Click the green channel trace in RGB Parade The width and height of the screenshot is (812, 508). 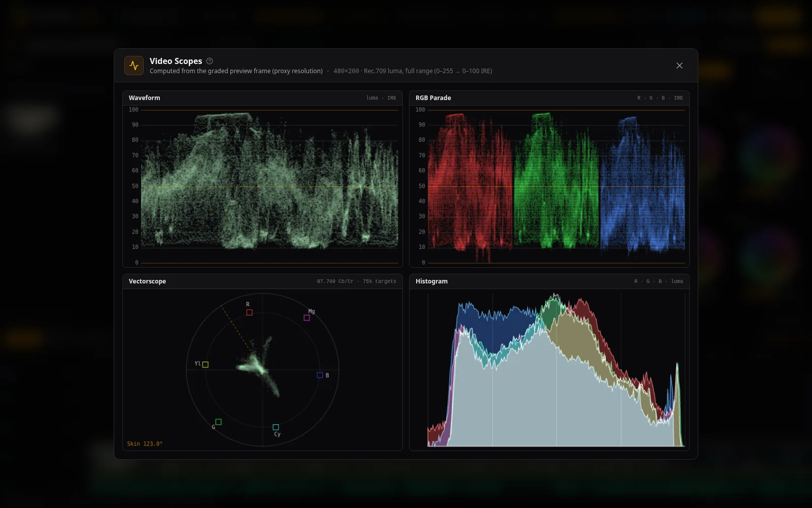pos(556,181)
